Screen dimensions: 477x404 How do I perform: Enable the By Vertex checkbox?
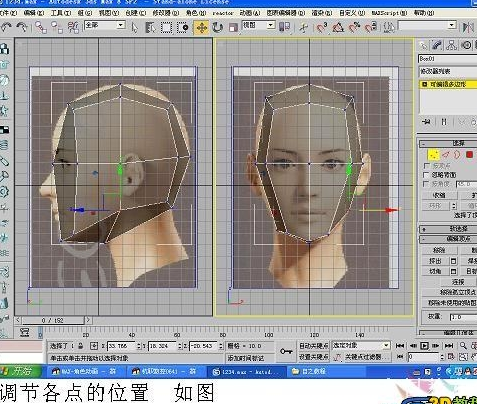click(426, 166)
